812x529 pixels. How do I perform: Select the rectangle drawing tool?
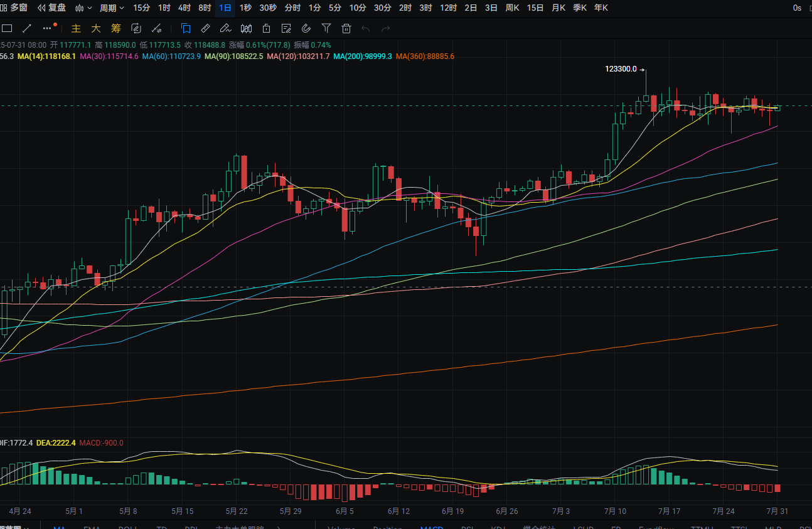point(7,28)
